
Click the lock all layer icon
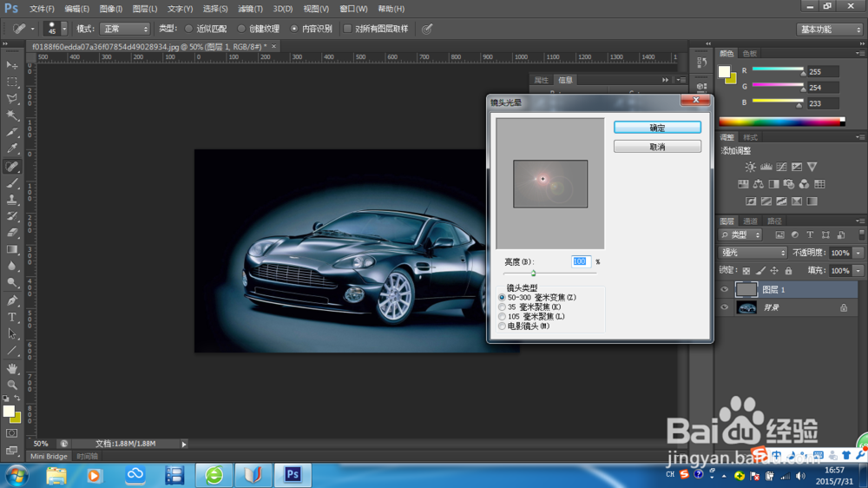pyautogui.click(x=788, y=270)
